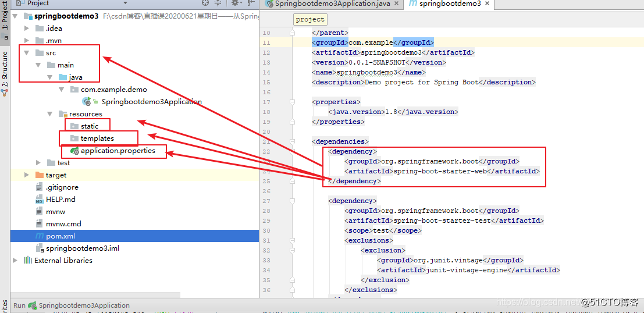Click the springbootdemo3 module folder icon
Screen dimensions: 644x313
pos(28,16)
